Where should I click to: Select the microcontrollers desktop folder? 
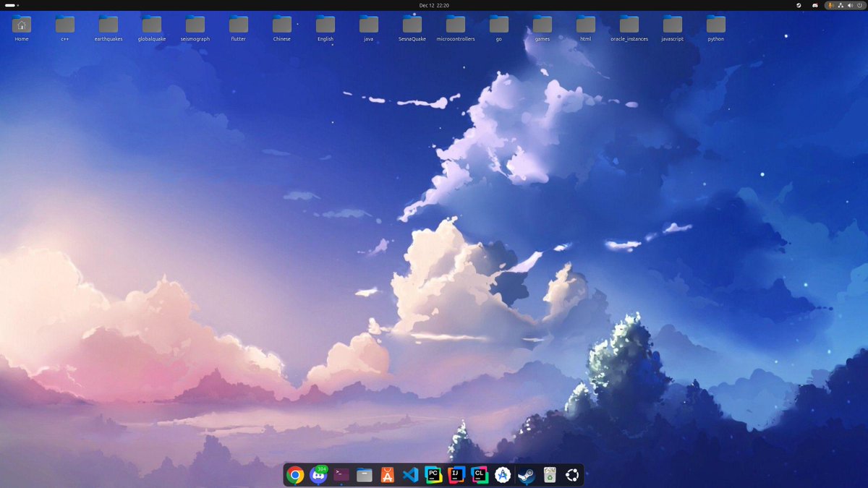coord(456,27)
